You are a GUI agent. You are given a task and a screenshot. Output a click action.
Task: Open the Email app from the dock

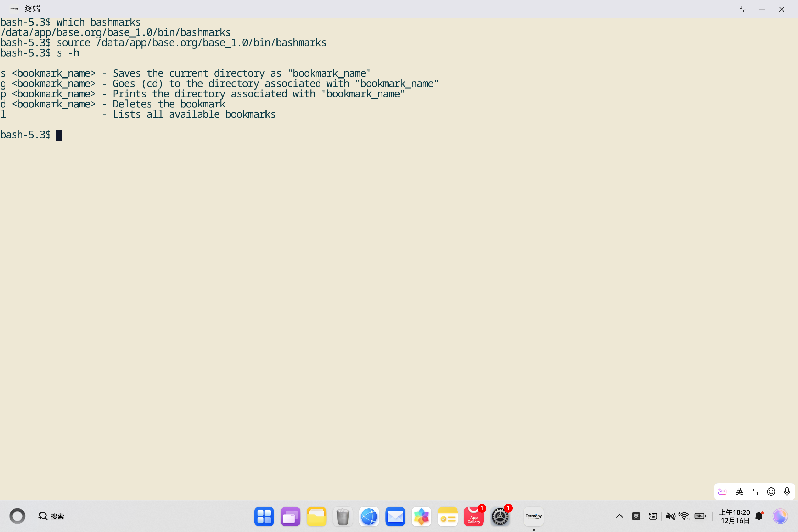tap(395, 516)
